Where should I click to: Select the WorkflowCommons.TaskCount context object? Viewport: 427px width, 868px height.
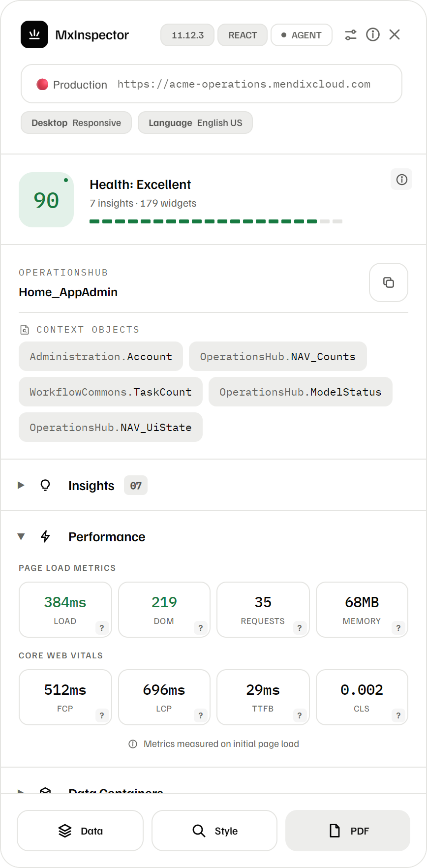(x=111, y=392)
